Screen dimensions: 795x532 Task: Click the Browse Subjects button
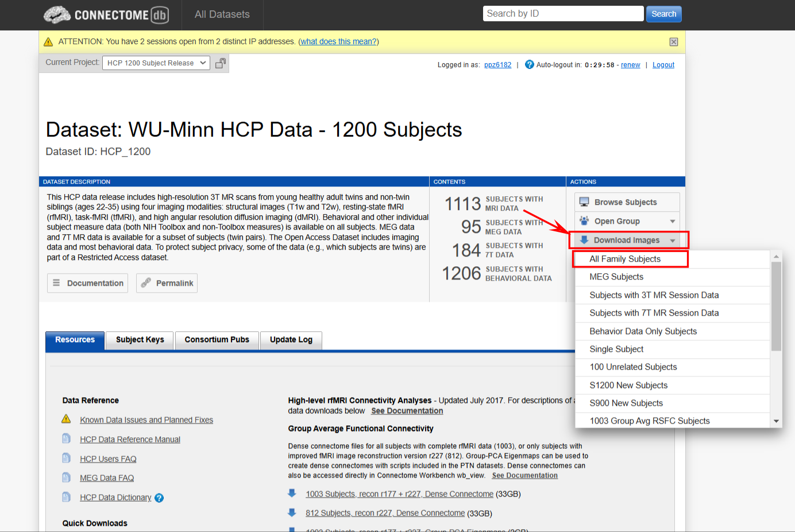627,202
